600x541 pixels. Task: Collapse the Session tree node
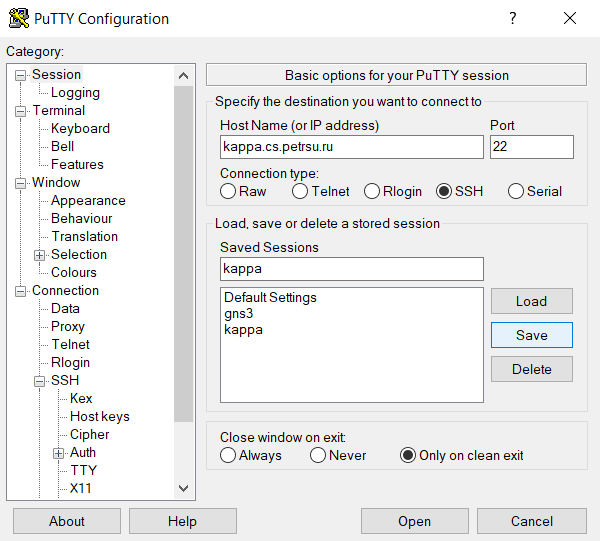(x=21, y=75)
